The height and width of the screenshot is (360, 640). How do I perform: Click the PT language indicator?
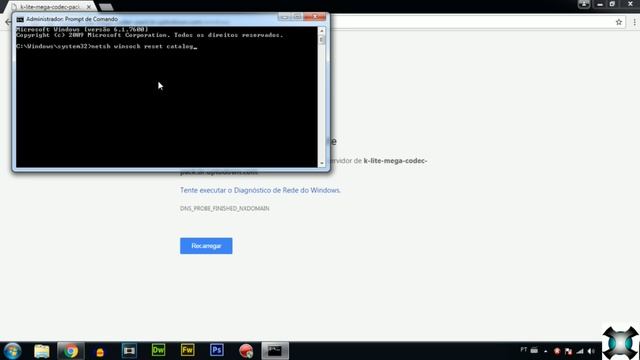(524, 350)
